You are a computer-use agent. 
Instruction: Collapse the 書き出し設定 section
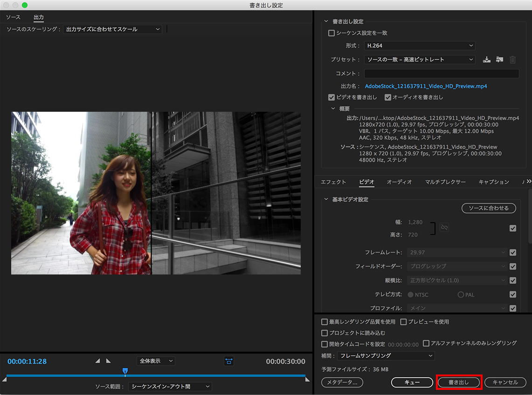point(326,21)
